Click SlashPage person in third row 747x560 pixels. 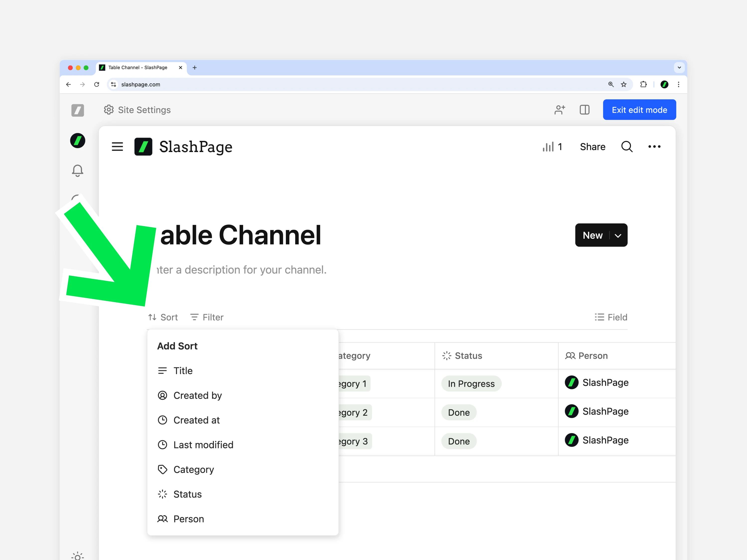pyautogui.click(x=597, y=440)
